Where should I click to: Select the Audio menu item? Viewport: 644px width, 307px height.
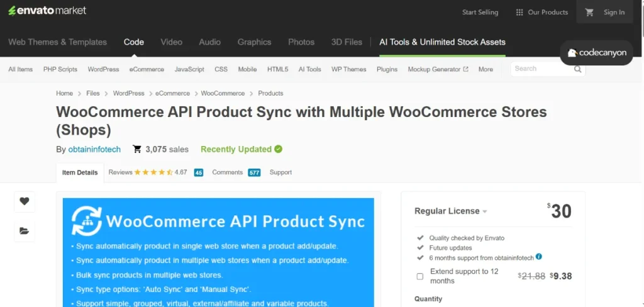pyautogui.click(x=210, y=42)
